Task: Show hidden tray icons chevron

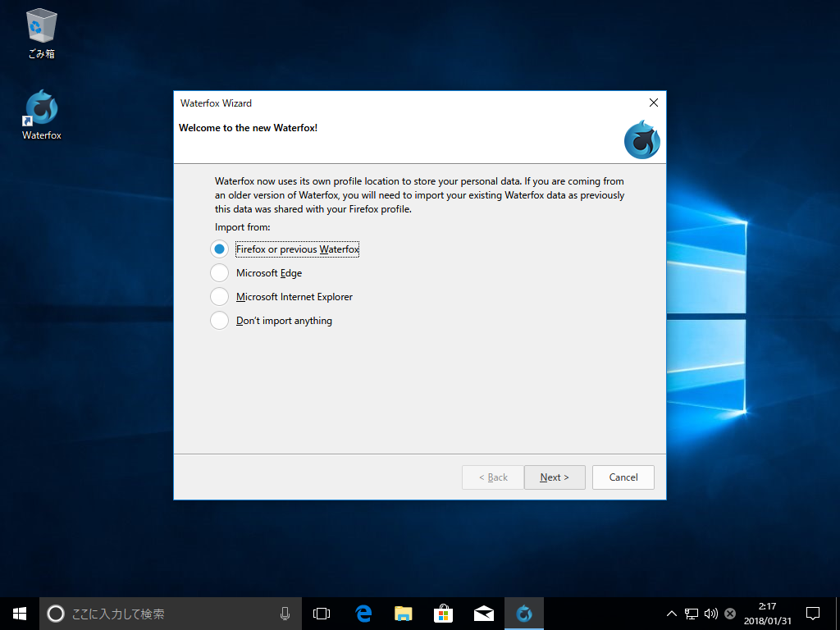Action: pyautogui.click(x=671, y=614)
